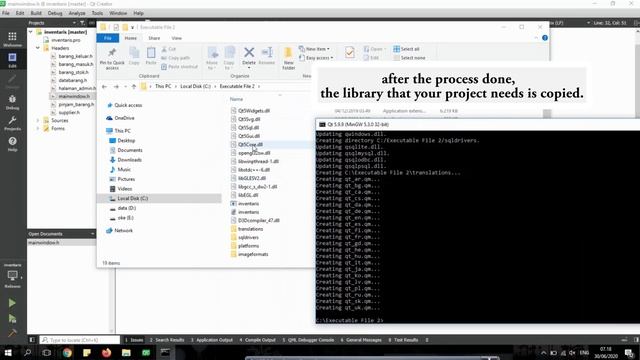Select inventaris.pro in Projects tree
640x360 pixels.
[65, 40]
